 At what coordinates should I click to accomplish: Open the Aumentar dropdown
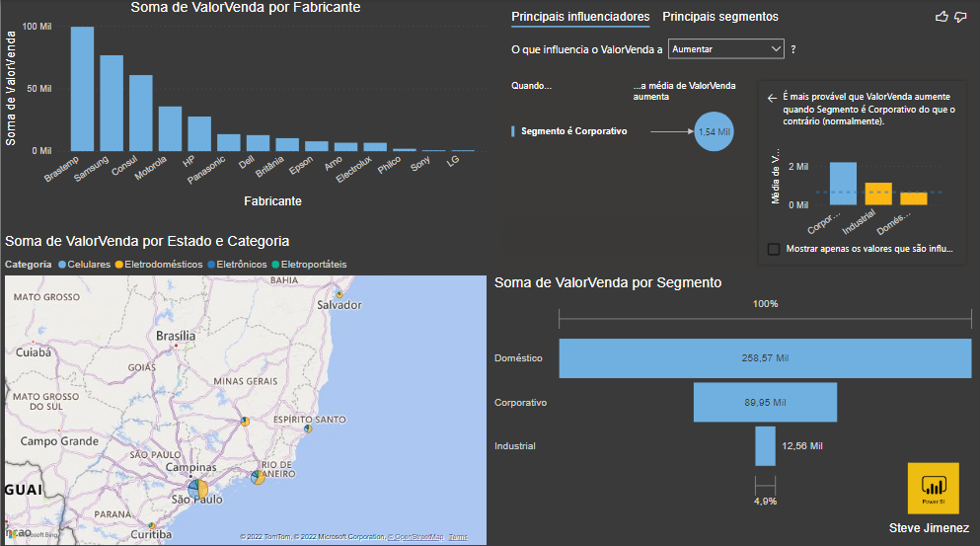725,48
